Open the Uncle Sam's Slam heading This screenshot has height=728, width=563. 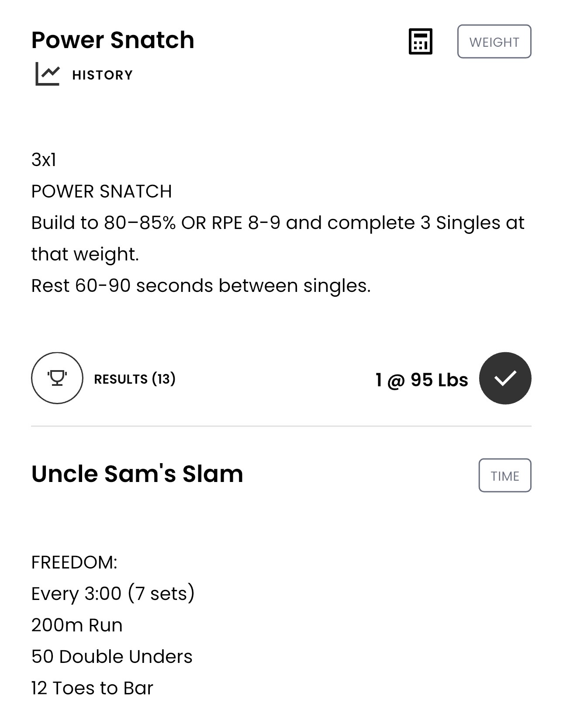137,474
